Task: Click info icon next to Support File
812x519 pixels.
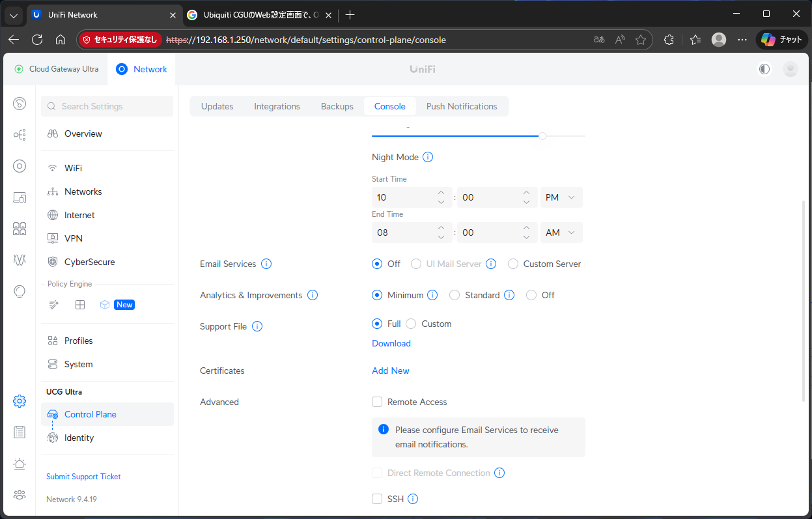Action: pyautogui.click(x=257, y=326)
